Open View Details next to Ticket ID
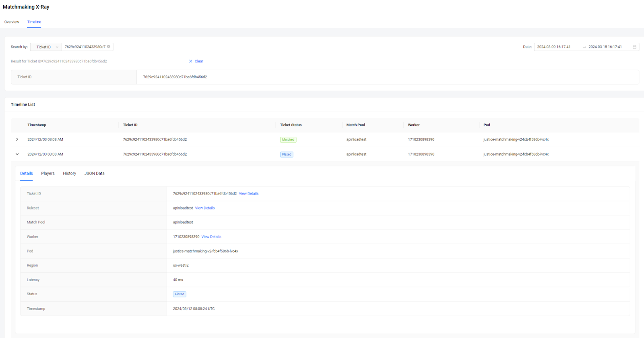Viewport: 644px width, 338px height. pos(249,194)
